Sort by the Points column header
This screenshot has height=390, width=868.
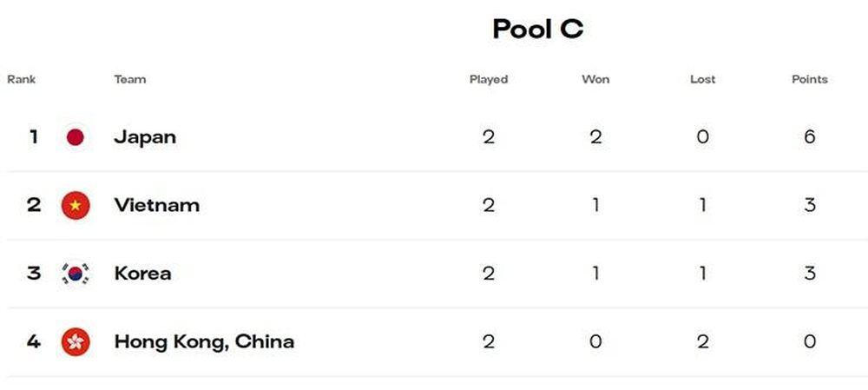809,79
